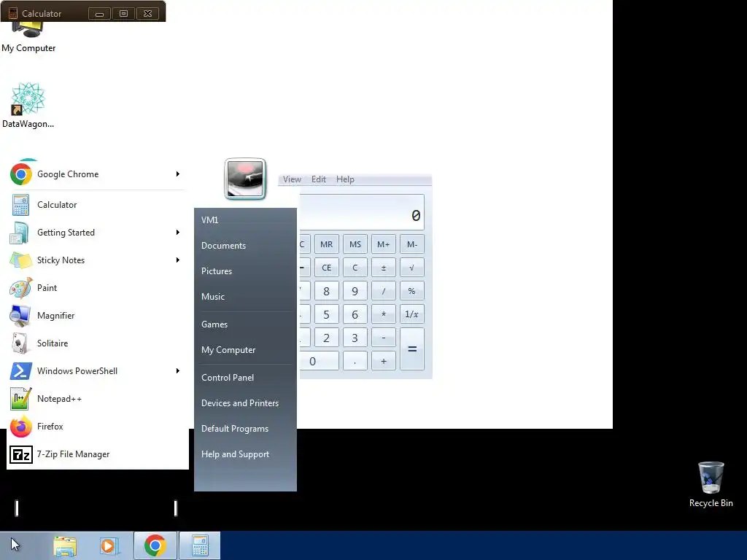The height and width of the screenshot is (560, 747).
Task: Expand Getting Started submenu arrow
Action: (x=178, y=233)
